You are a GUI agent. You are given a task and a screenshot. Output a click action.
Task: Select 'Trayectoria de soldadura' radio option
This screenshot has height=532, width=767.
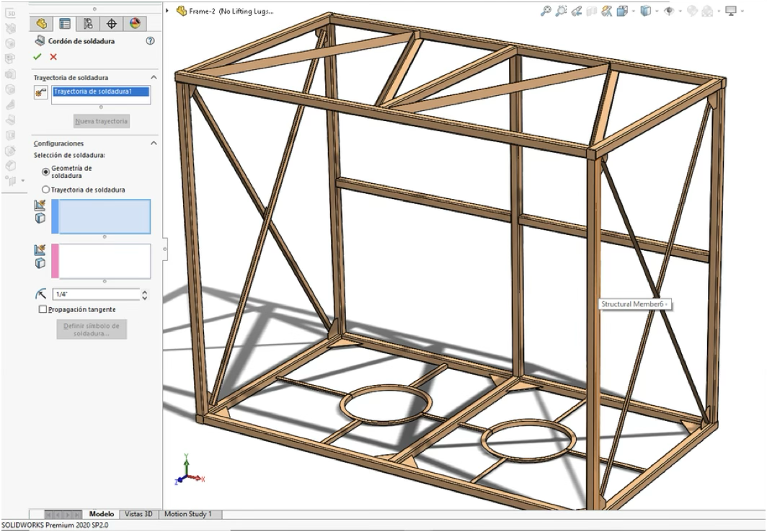coord(46,190)
